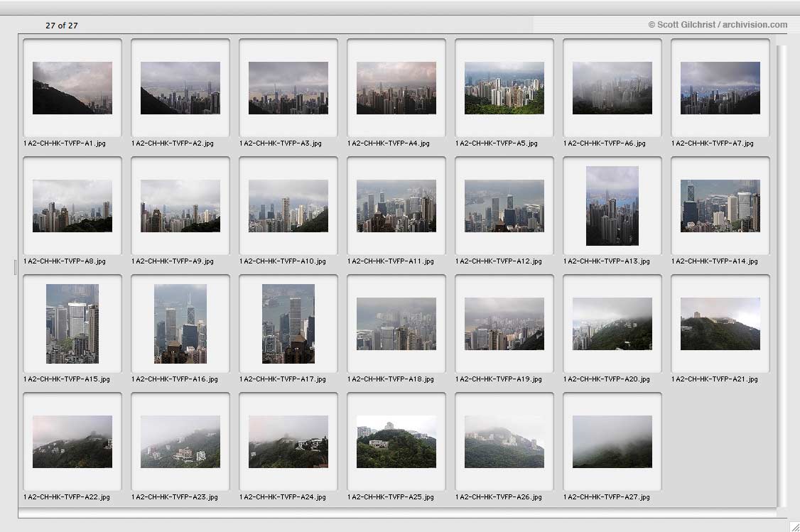Select the filename 1A2-CH-HK-TVFP-A21.jpg
This screenshot has width=800, height=532.
(x=714, y=379)
